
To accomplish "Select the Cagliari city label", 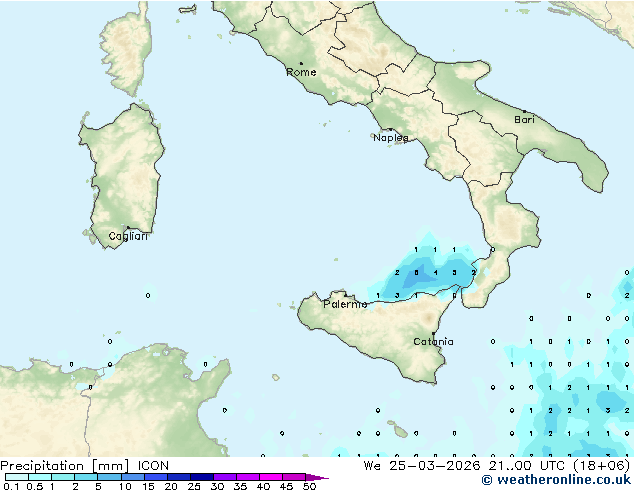I will [x=128, y=236].
